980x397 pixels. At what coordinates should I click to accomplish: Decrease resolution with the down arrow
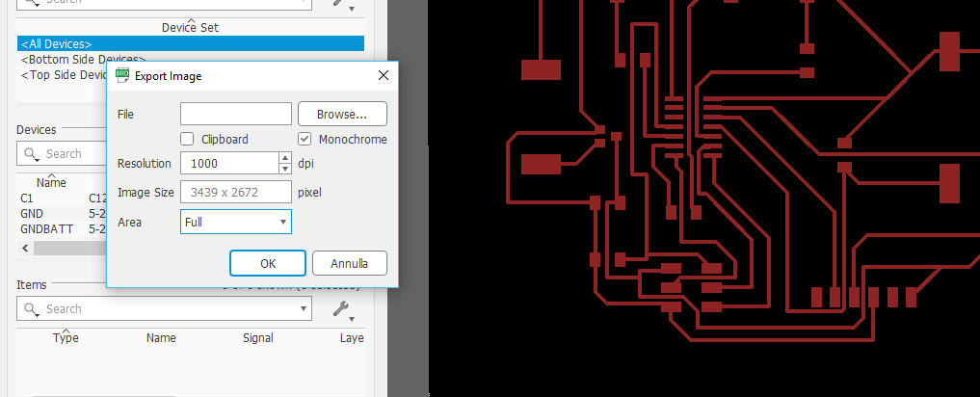click(x=285, y=169)
